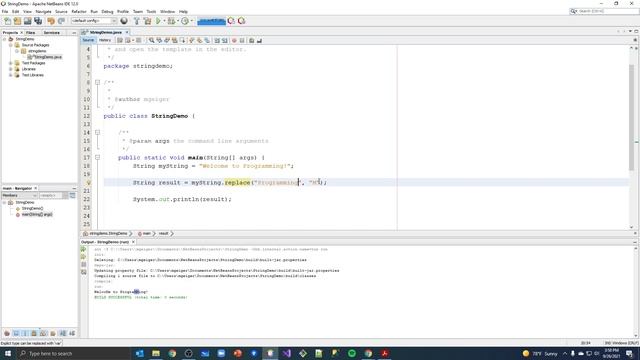The width and height of the screenshot is (640, 360).
Task: Click the Source view button
Action: click(x=88, y=40)
